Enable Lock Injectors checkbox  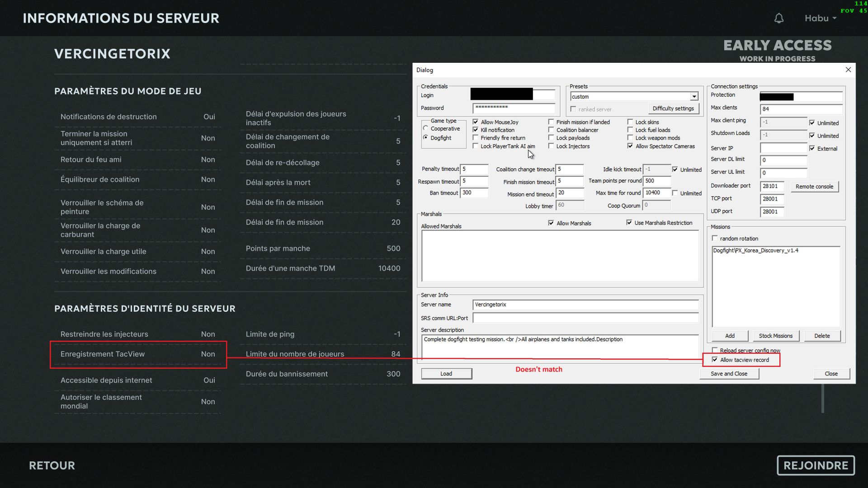pos(551,146)
